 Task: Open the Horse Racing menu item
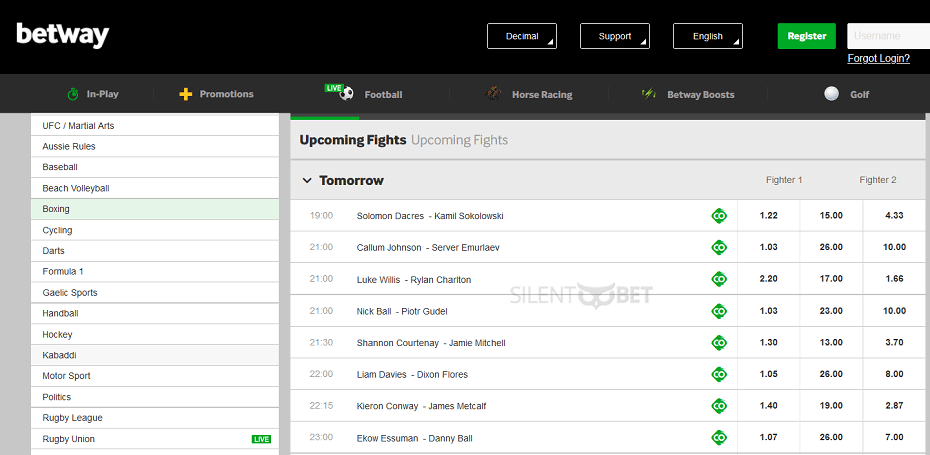(x=528, y=94)
